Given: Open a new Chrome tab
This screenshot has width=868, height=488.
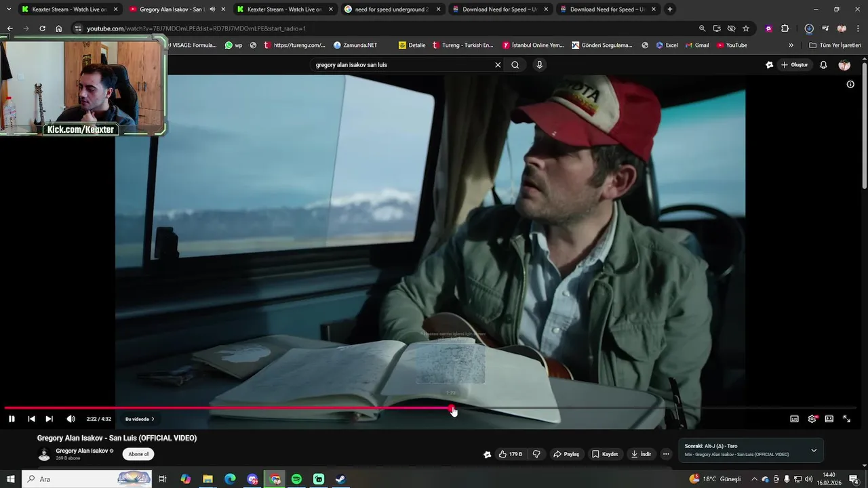Looking at the screenshot, I should (x=670, y=9).
